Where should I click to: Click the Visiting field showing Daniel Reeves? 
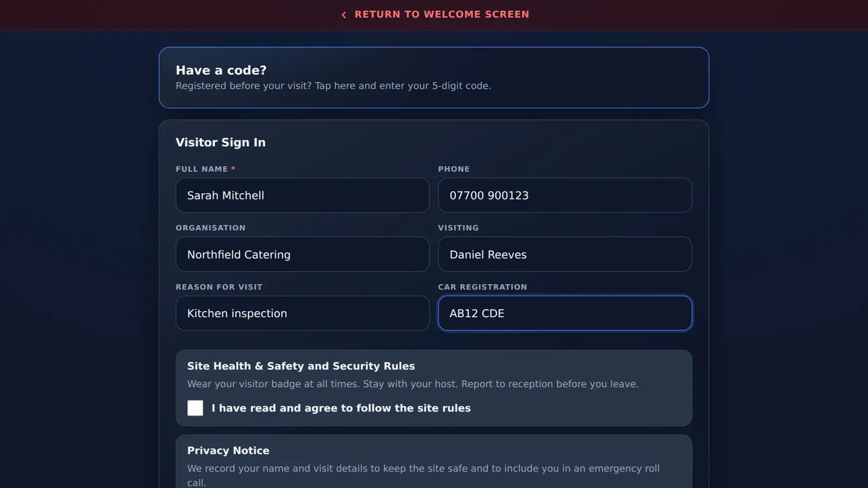click(x=565, y=254)
